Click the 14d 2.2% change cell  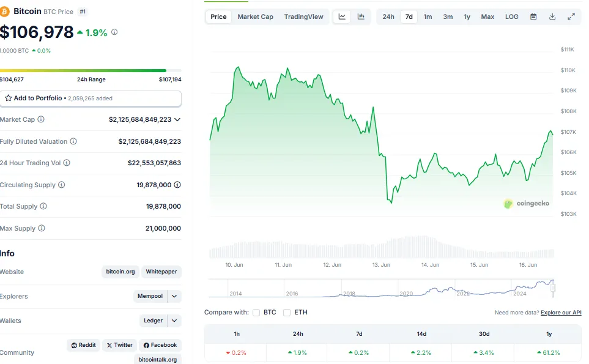421,353
